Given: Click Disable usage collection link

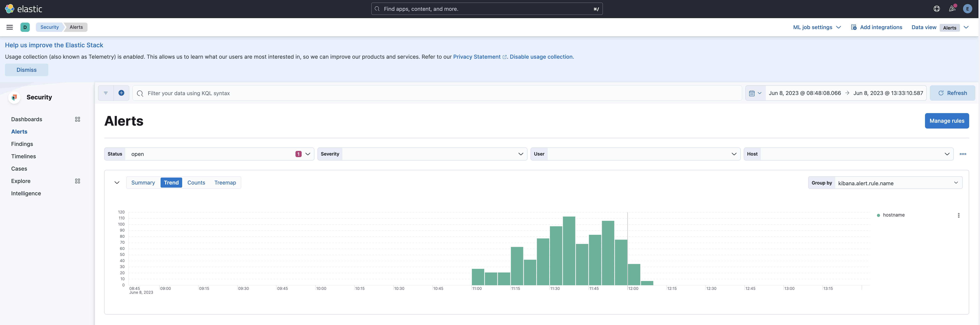Looking at the screenshot, I should tap(542, 57).
